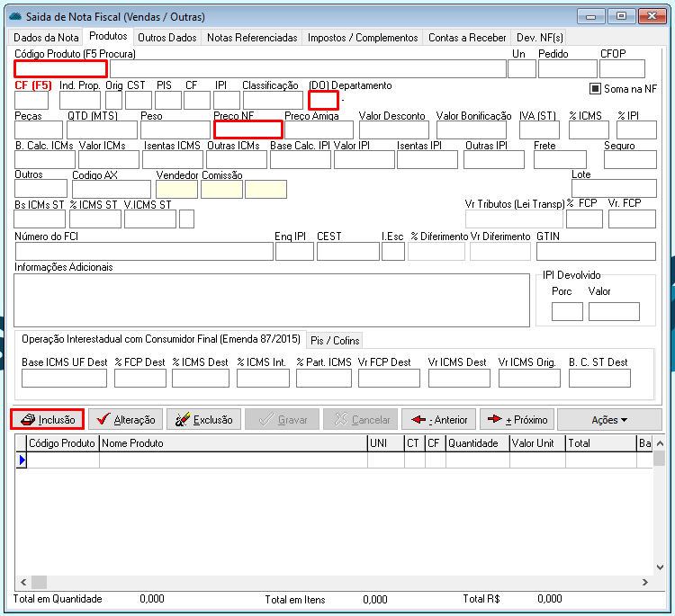
Task: Go to next record with Próximo arrow
Action: pos(517,419)
